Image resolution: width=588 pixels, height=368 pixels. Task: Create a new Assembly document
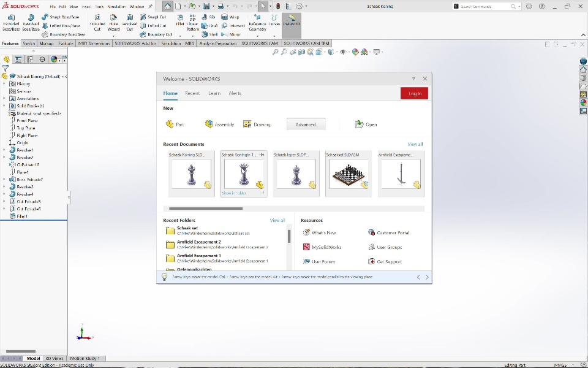click(x=219, y=125)
